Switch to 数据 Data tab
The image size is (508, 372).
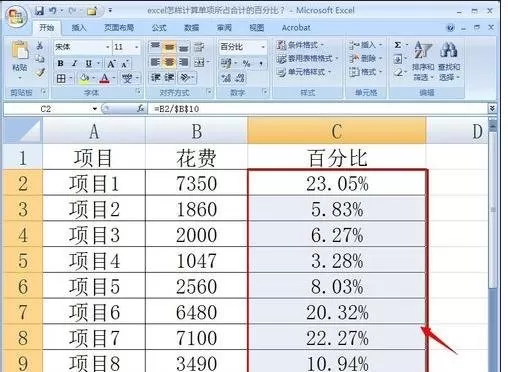tap(191, 28)
